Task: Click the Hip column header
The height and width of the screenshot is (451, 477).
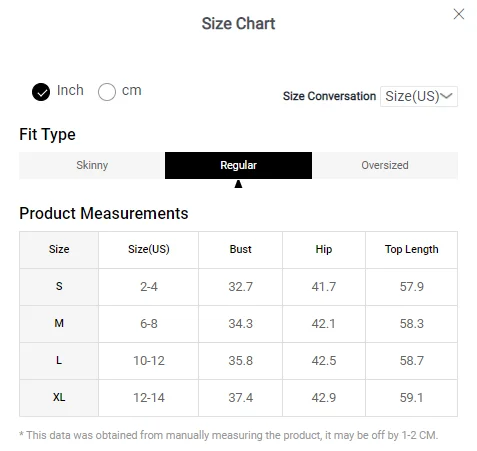Action: pyautogui.click(x=324, y=250)
